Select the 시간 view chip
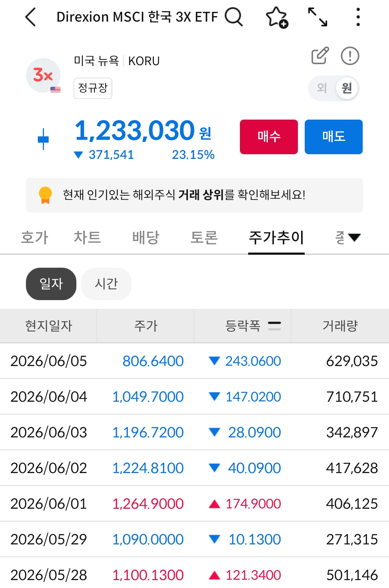Viewport: 389px width, 588px height. tap(106, 284)
